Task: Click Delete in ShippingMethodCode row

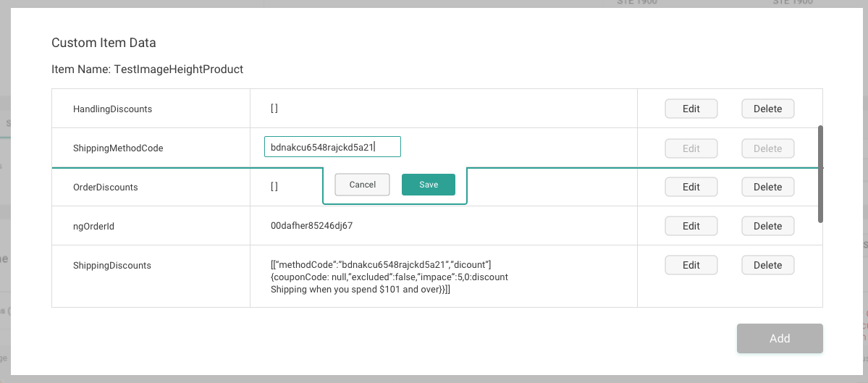Action: tap(768, 148)
